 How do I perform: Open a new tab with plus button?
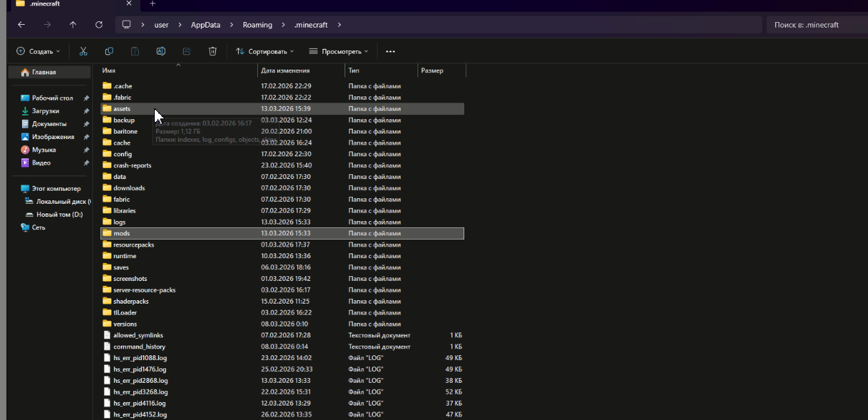click(x=153, y=3)
